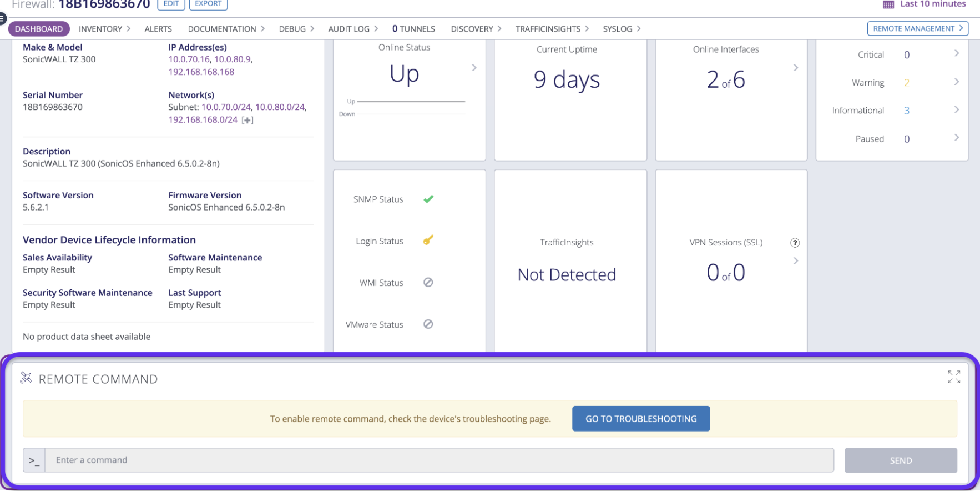The width and height of the screenshot is (980, 491).
Task: Click the Warning alert count 2
Action: click(907, 83)
